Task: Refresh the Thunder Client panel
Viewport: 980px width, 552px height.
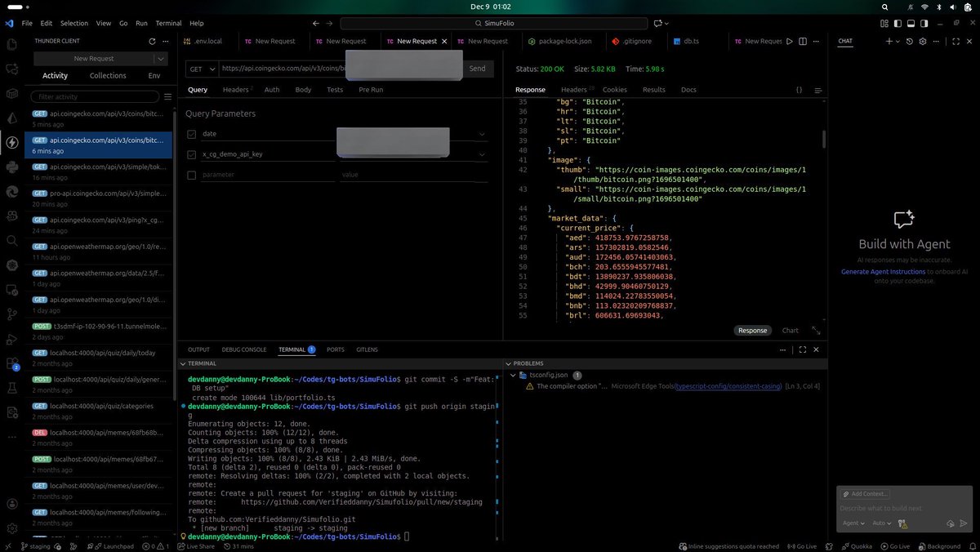Action: pos(152,41)
